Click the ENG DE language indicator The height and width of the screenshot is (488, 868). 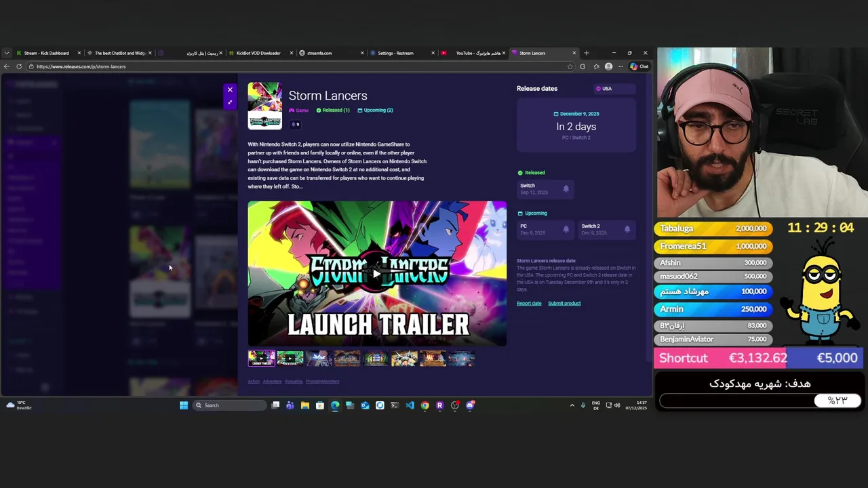596,405
